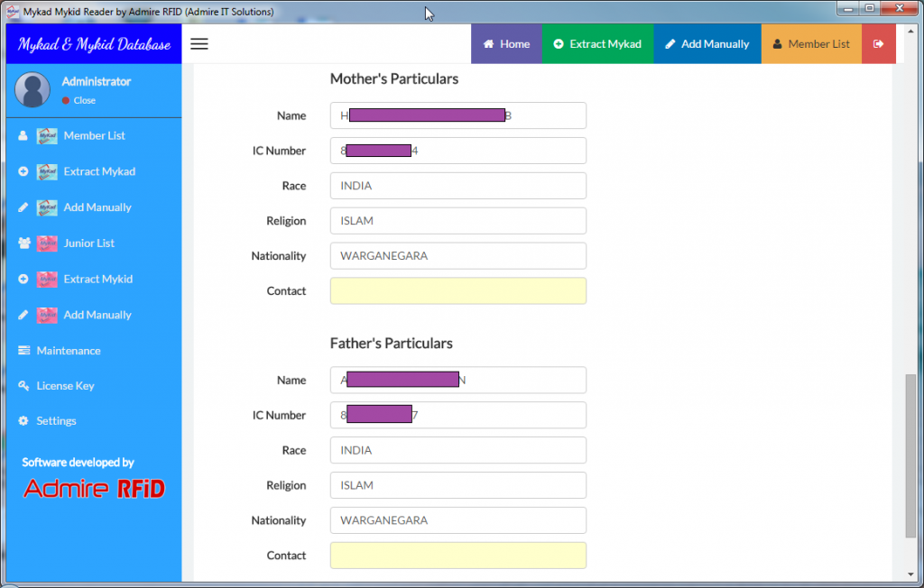Open the orange Member List top button
This screenshot has width=924, height=588.
[811, 44]
